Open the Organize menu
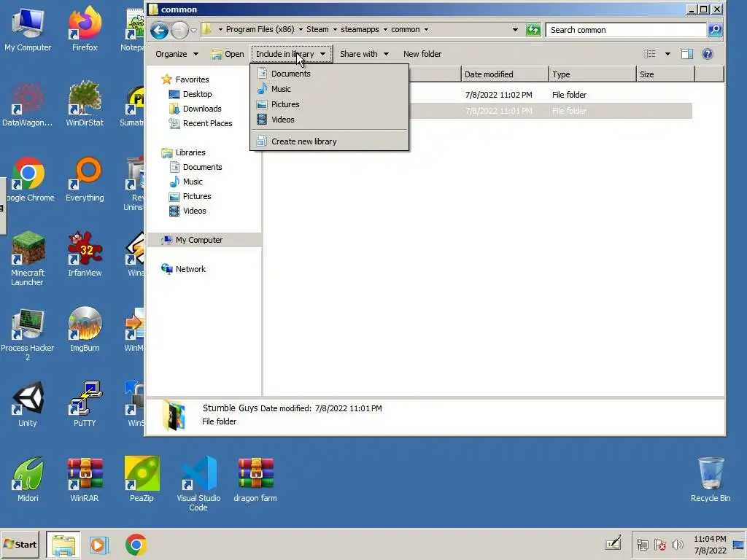 click(x=177, y=54)
